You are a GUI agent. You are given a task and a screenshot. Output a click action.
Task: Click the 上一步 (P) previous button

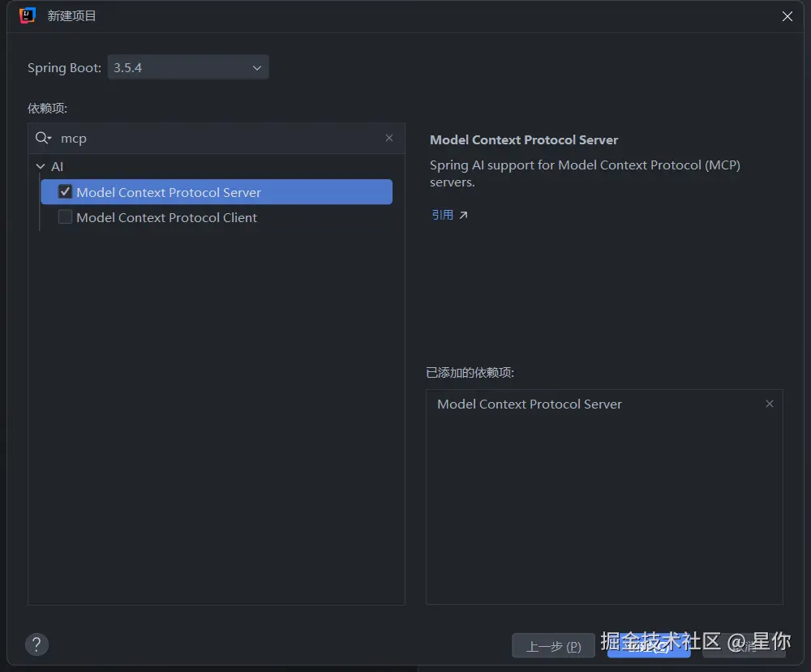pos(553,646)
